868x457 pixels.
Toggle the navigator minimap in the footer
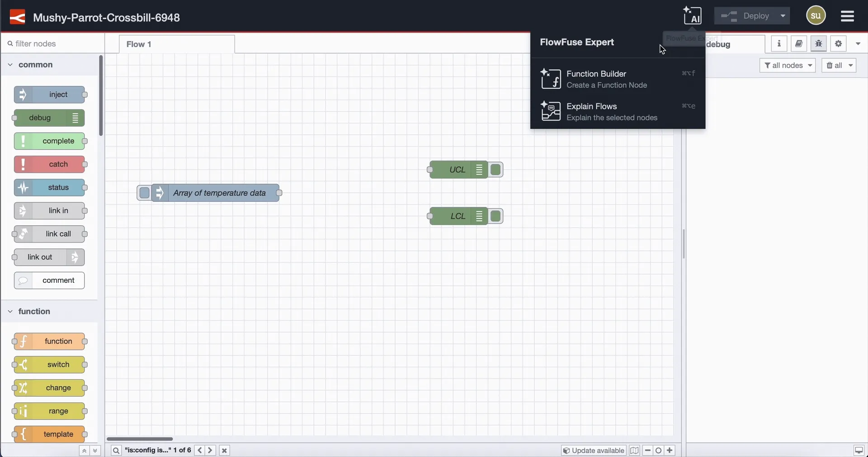pyautogui.click(x=635, y=450)
